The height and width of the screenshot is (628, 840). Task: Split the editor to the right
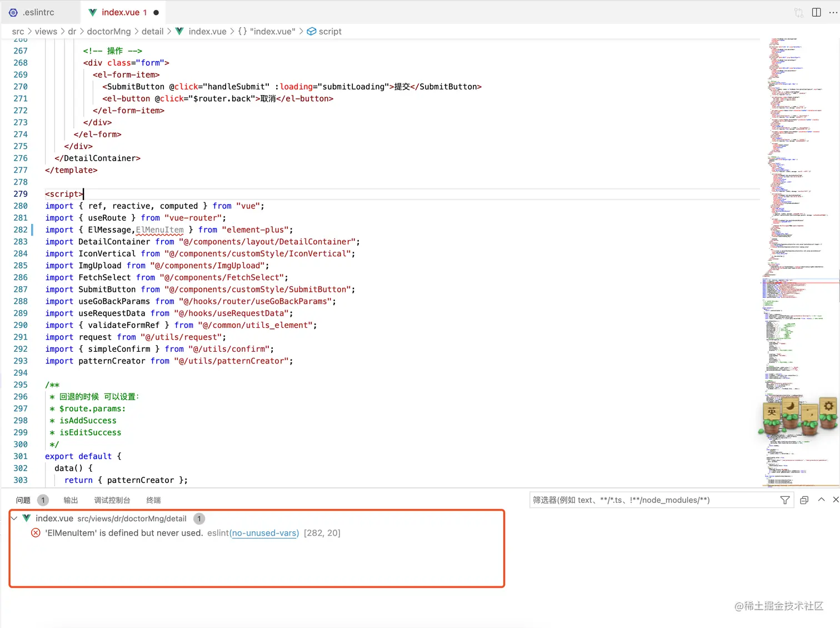point(817,12)
